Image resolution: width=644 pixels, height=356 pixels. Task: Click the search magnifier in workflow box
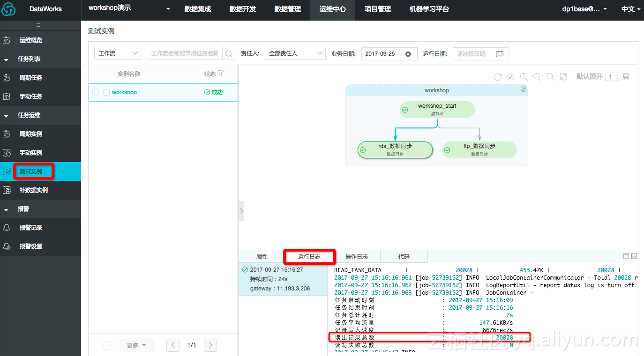coord(229,53)
